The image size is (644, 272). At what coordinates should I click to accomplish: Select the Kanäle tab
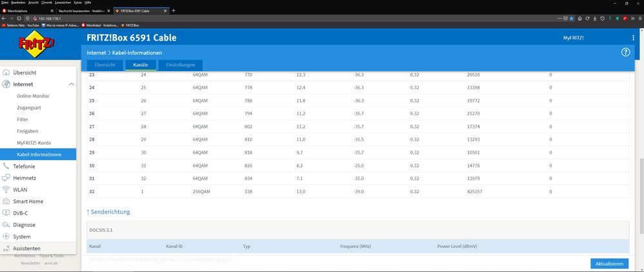coord(141,65)
